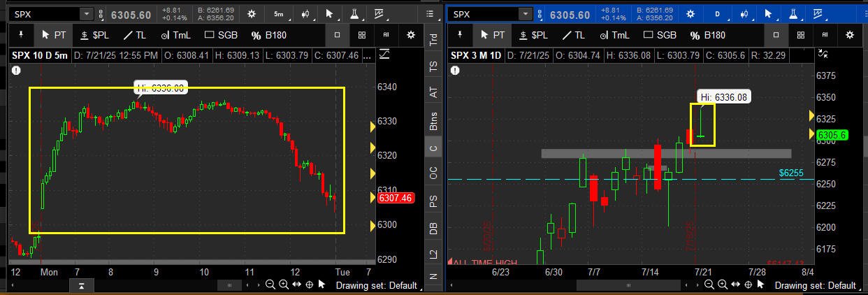Open the Drawing set: Default menu in right chart

coord(815,285)
